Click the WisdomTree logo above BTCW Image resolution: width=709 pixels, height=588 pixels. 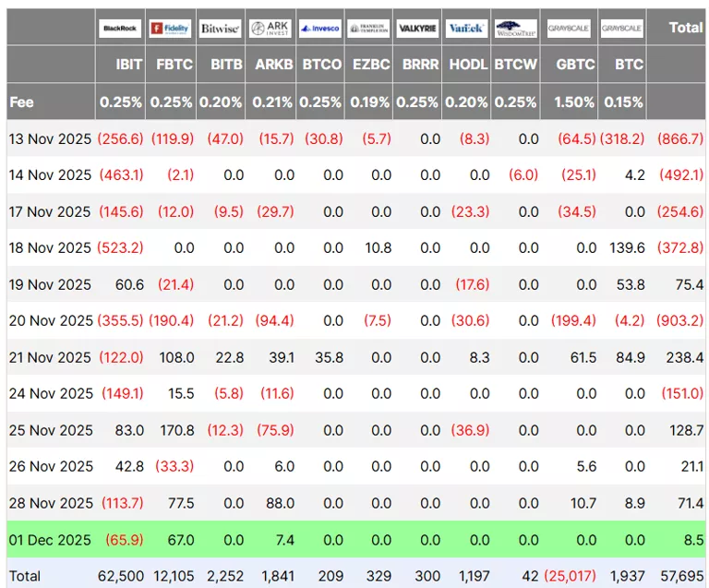pyautogui.click(x=515, y=29)
